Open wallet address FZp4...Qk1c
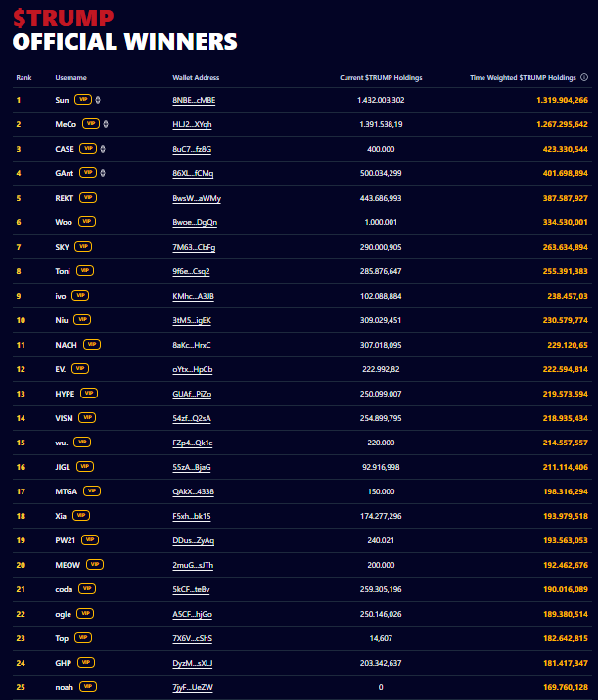This screenshot has width=598, height=700. point(193,443)
